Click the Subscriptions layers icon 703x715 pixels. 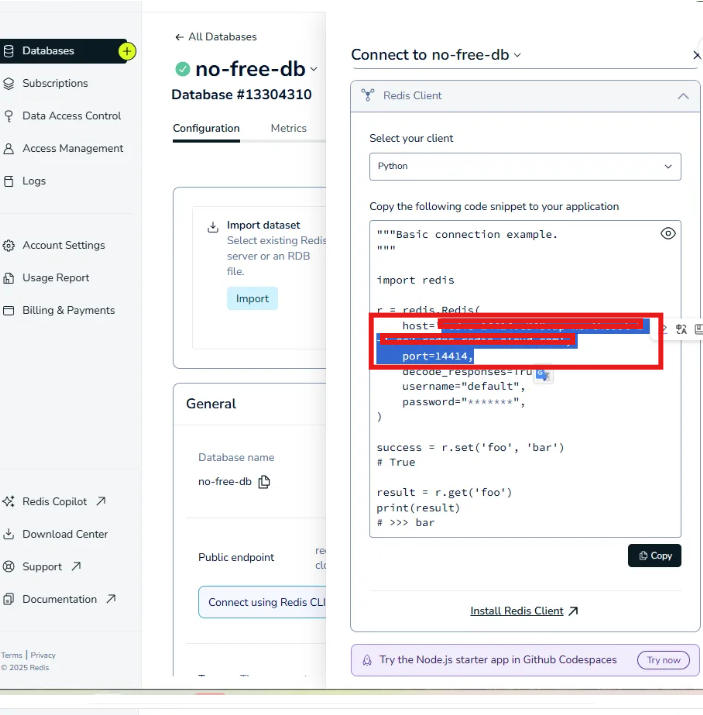(x=8, y=83)
